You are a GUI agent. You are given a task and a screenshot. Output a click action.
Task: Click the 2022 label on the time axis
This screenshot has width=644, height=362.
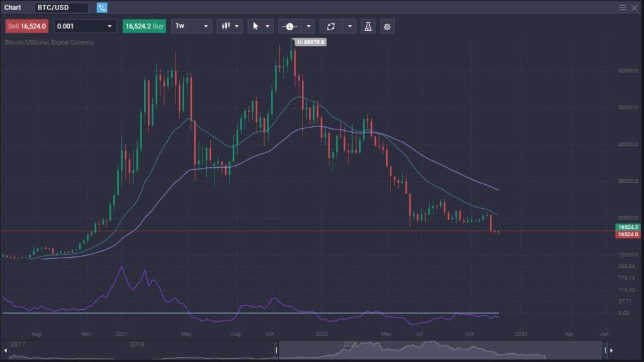[321, 334]
